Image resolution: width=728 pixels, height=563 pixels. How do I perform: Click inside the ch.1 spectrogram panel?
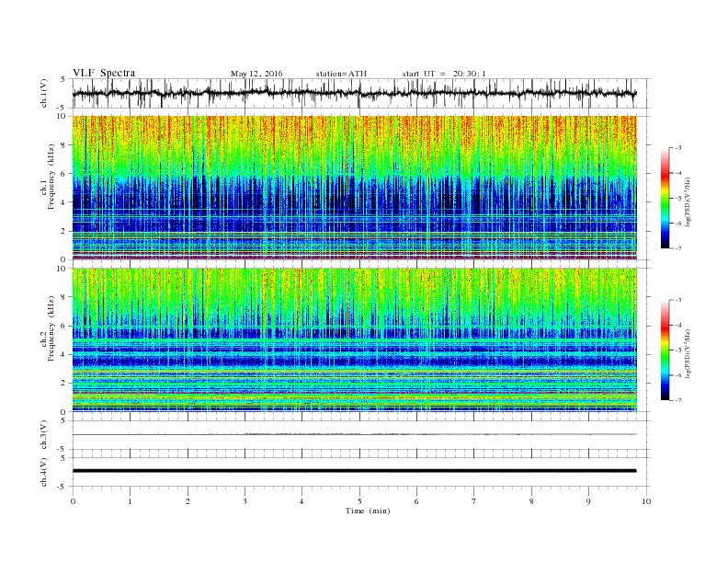point(354,188)
